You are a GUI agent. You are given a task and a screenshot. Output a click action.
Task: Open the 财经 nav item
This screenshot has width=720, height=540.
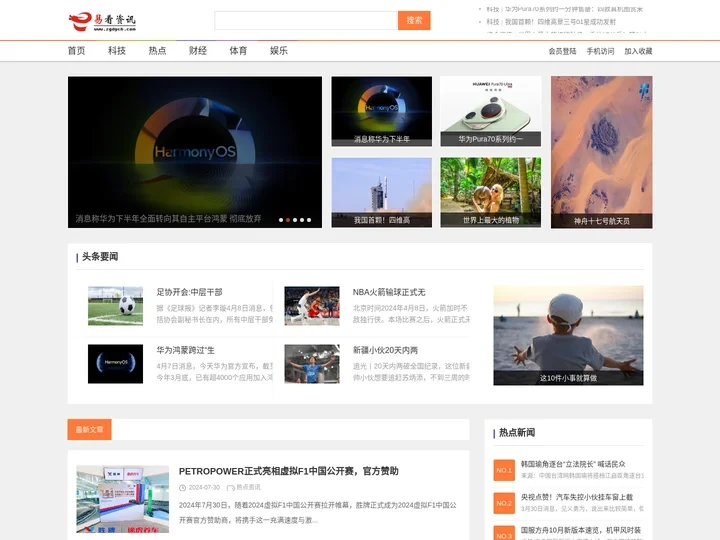click(198, 51)
